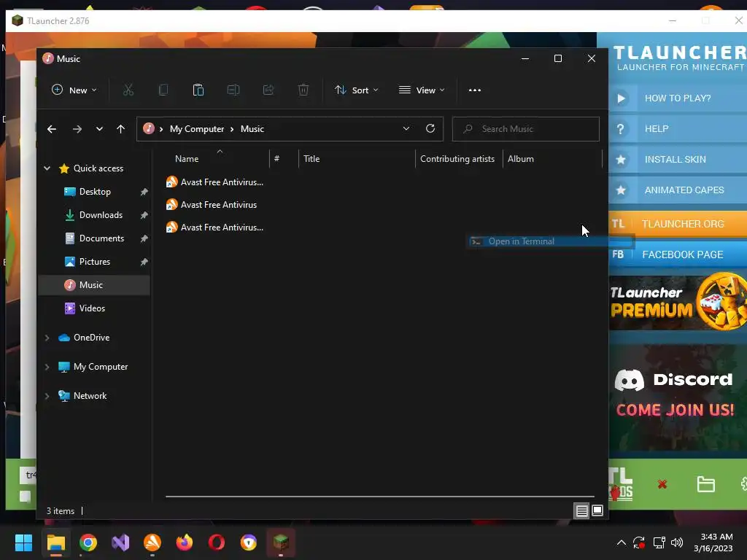
Task: Click the Delete trash icon
Action: click(x=303, y=90)
